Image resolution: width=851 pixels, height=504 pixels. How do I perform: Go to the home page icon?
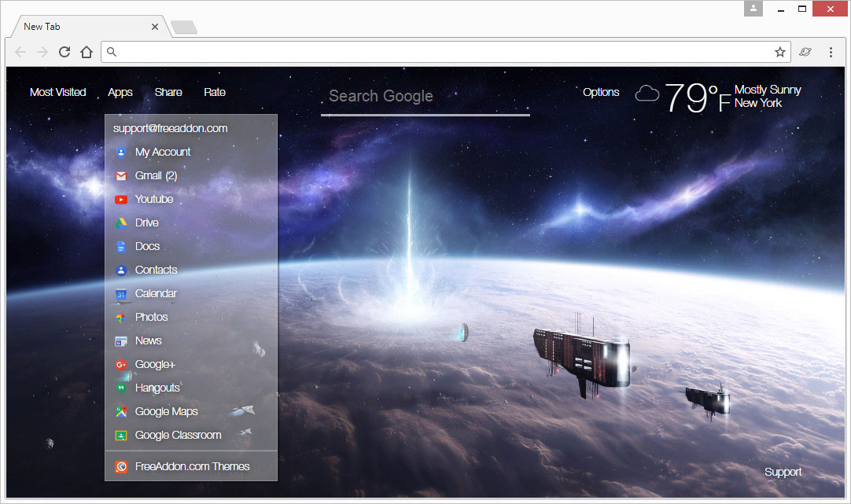[87, 52]
